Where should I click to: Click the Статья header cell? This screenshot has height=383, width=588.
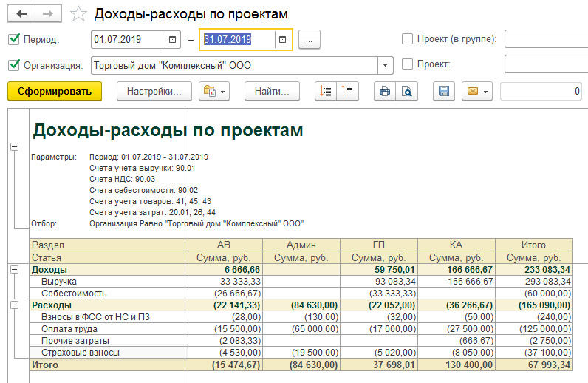click(x=107, y=257)
